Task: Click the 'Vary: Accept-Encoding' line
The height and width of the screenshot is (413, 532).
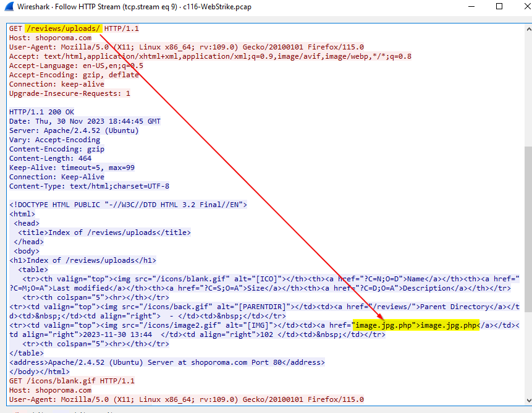Action: click(x=54, y=140)
